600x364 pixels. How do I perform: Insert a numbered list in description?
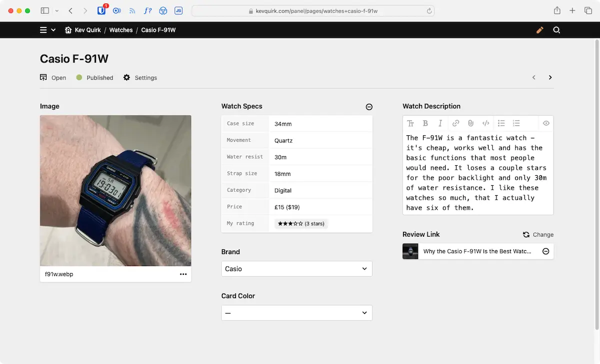point(516,123)
